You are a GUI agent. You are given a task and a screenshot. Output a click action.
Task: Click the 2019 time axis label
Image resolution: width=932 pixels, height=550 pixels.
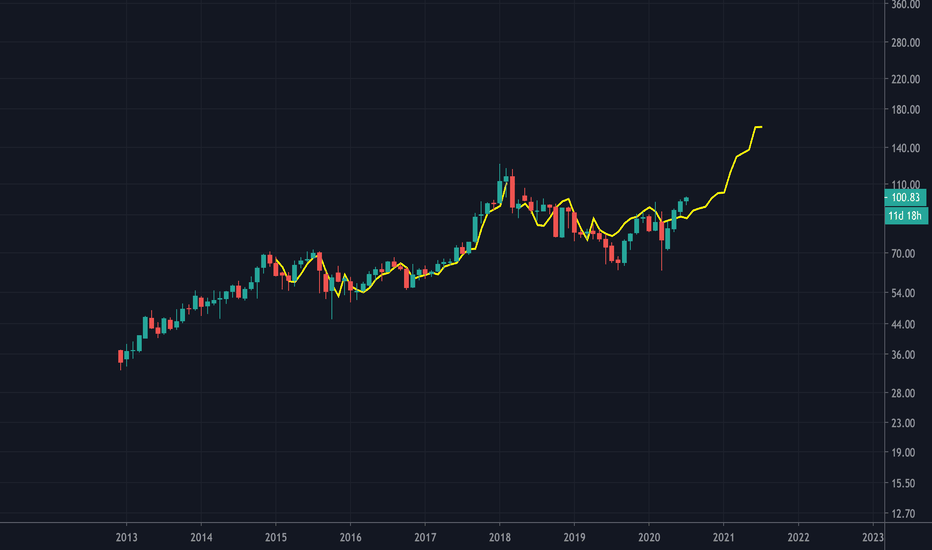coord(574,538)
